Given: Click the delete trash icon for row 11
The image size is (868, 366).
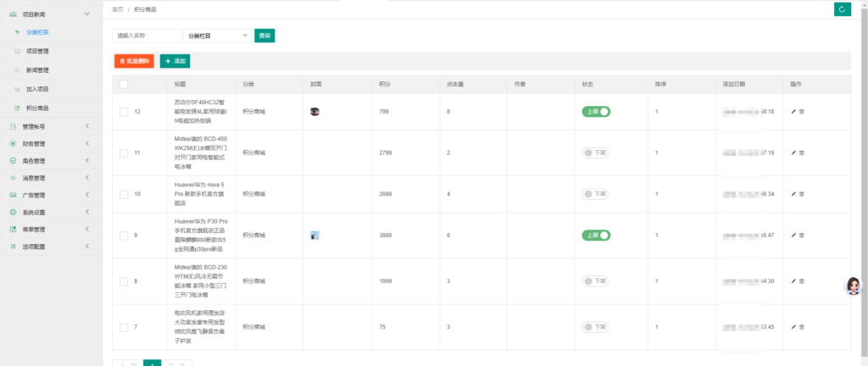Looking at the screenshot, I should [x=802, y=152].
